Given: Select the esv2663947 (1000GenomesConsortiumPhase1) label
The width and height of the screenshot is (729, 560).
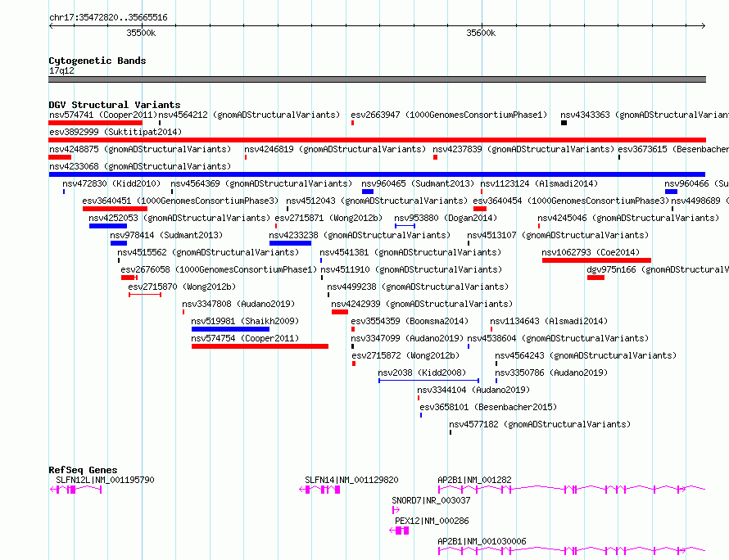Looking at the screenshot, I should click(449, 115).
